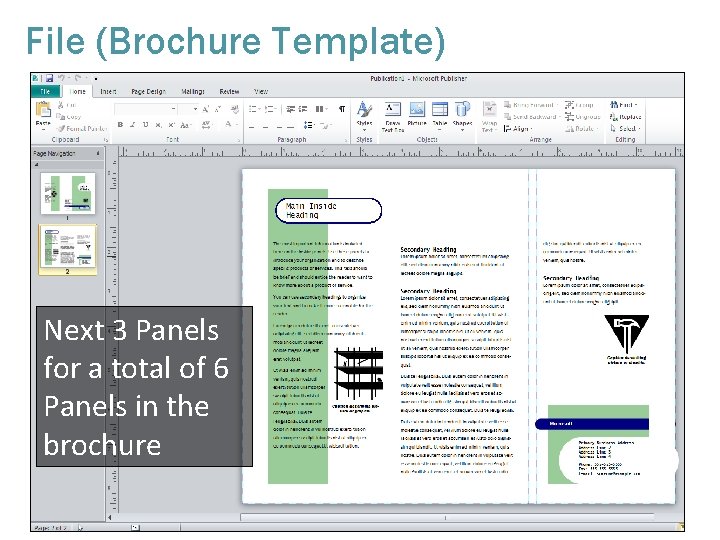Screen dimensions: 720x540
Task: Switch to the Mailings tab
Action: [193, 91]
